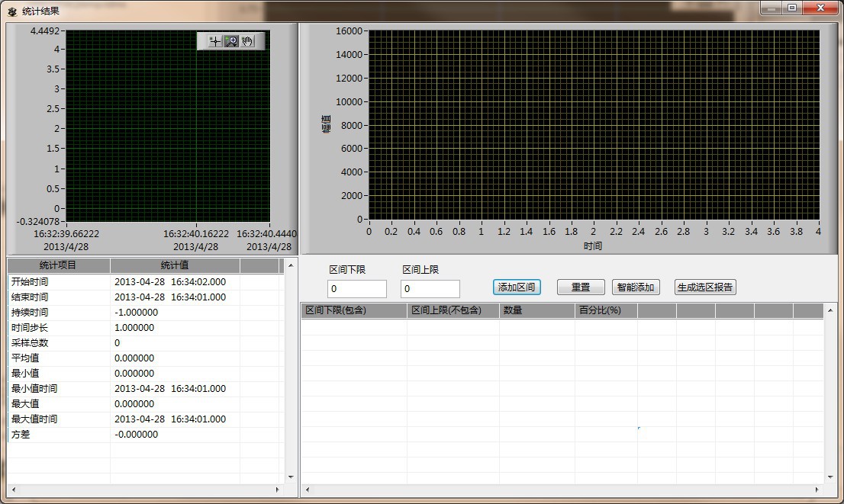Select the 持续时间 row label
844x504 pixels.
[x=30, y=313]
